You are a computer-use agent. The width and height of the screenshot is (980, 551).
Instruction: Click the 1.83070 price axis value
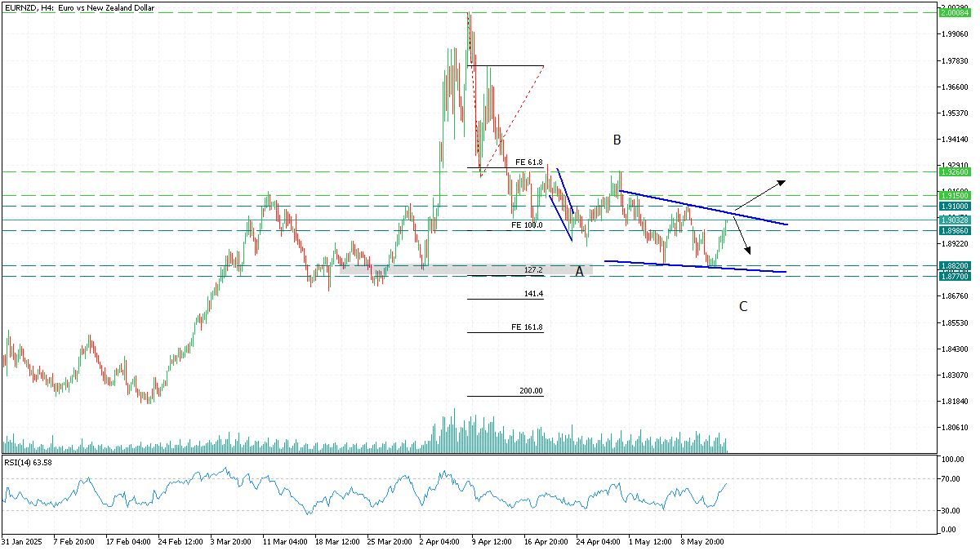click(x=955, y=375)
